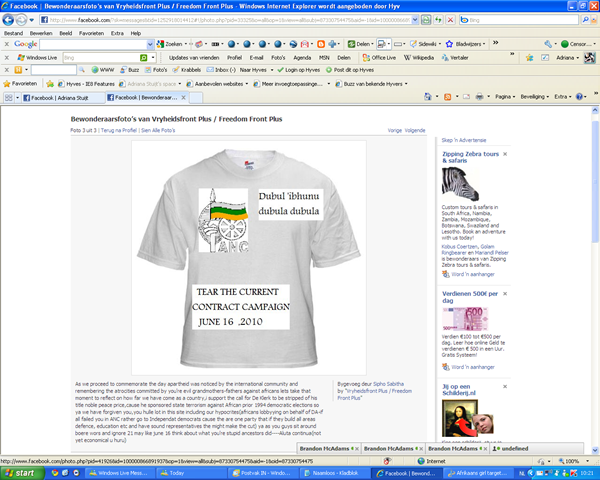Open the Bewerken menu
The height and width of the screenshot is (480, 600).
[41, 33]
